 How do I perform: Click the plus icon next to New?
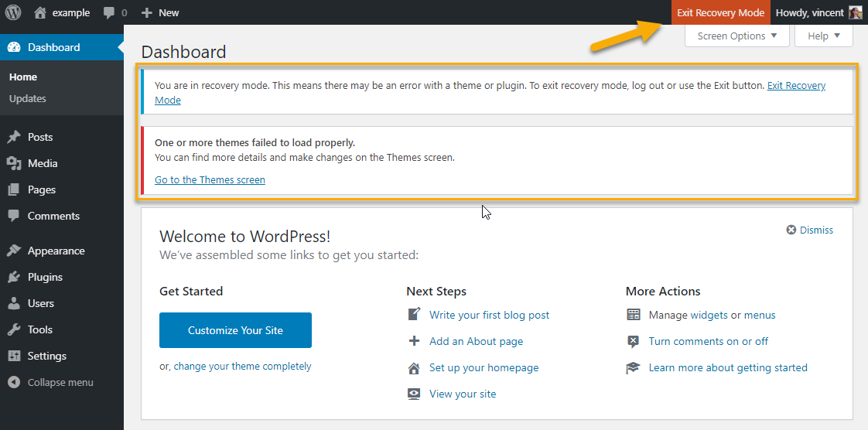(x=147, y=12)
